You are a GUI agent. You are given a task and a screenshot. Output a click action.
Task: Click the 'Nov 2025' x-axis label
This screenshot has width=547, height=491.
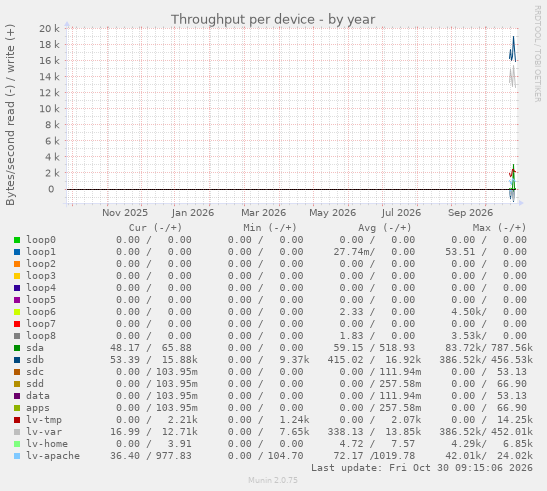[125, 213]
